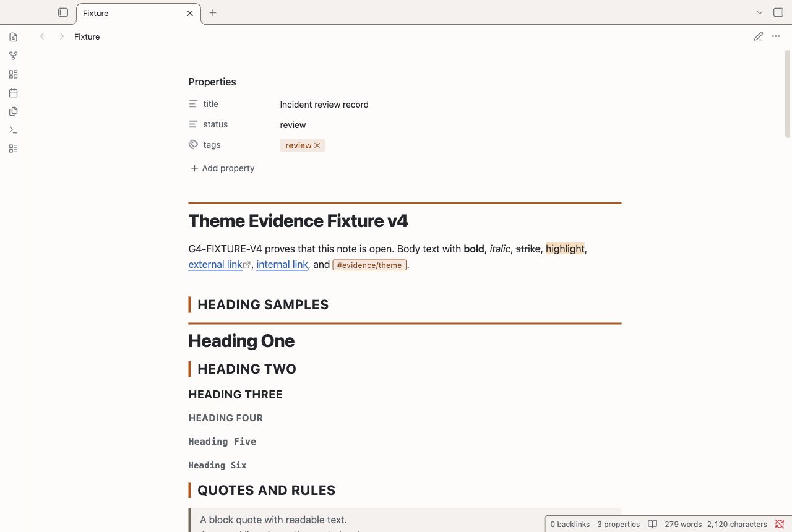
Task: Click the vertical scrollbar thumb
Action: [788, 94]
